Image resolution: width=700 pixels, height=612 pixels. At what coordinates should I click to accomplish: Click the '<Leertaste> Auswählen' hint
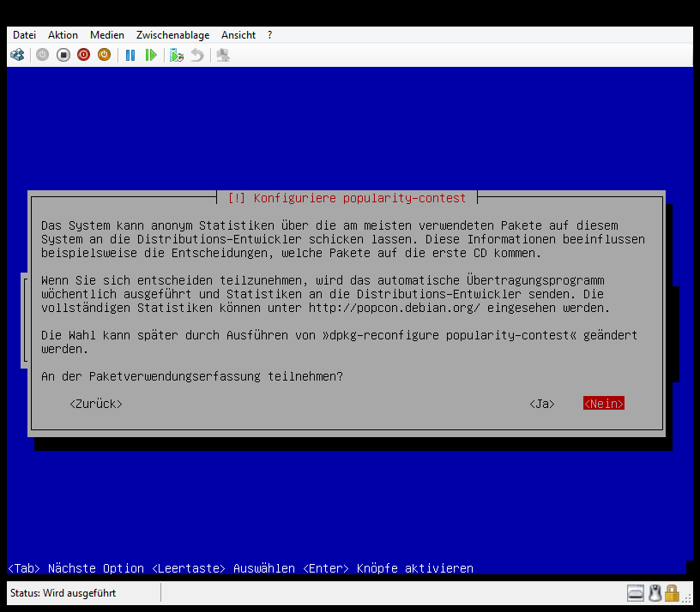tap(223, 568)
